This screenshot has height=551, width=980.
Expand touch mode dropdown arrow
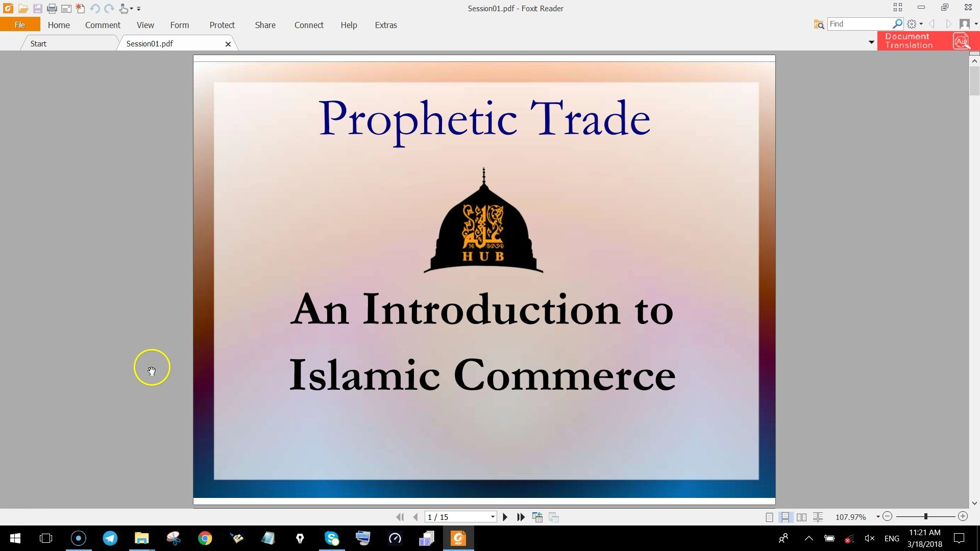(132, 9)
